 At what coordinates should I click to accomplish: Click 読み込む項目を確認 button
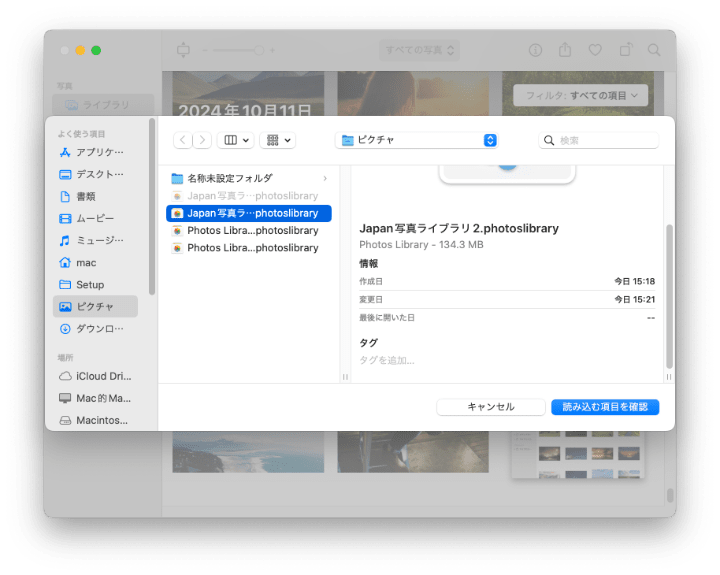(605, 407)
